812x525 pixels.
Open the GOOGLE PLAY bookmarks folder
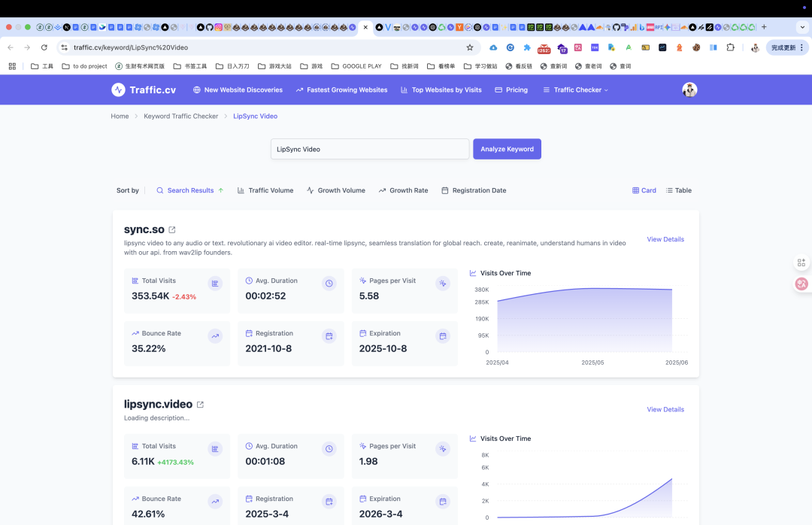tap(356, 66)
